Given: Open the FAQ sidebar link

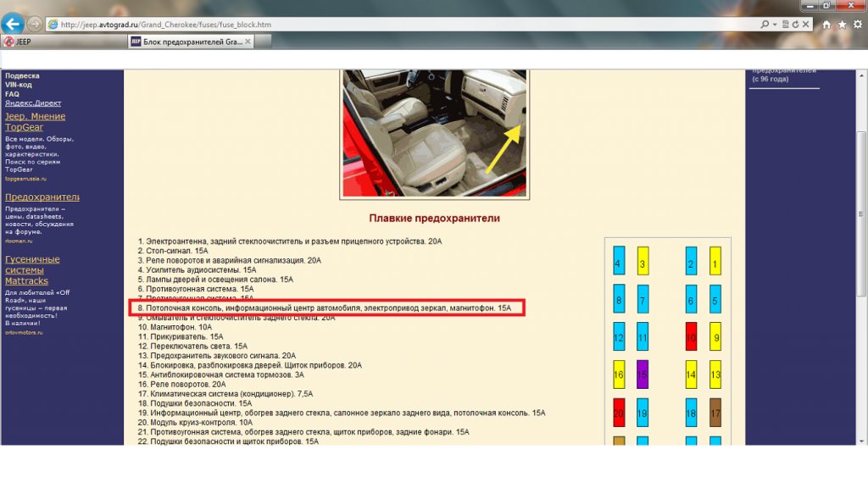Looking at the screenshot, I should (x=12, y=94).
